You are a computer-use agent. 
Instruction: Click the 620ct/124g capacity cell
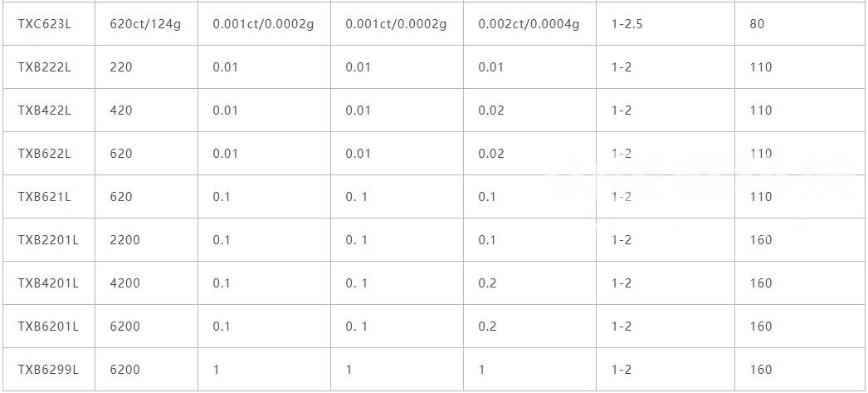pyautogui.click(x=145, y=24)
